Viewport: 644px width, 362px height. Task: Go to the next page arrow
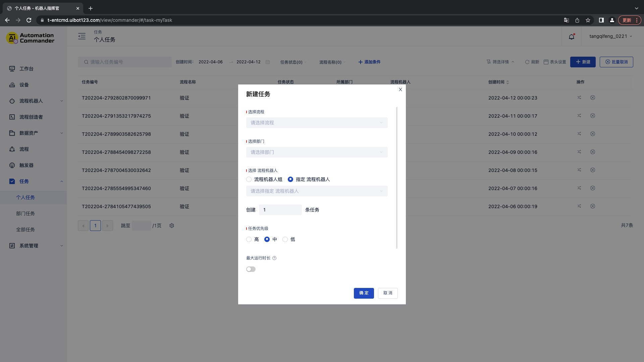pos(107,226)
